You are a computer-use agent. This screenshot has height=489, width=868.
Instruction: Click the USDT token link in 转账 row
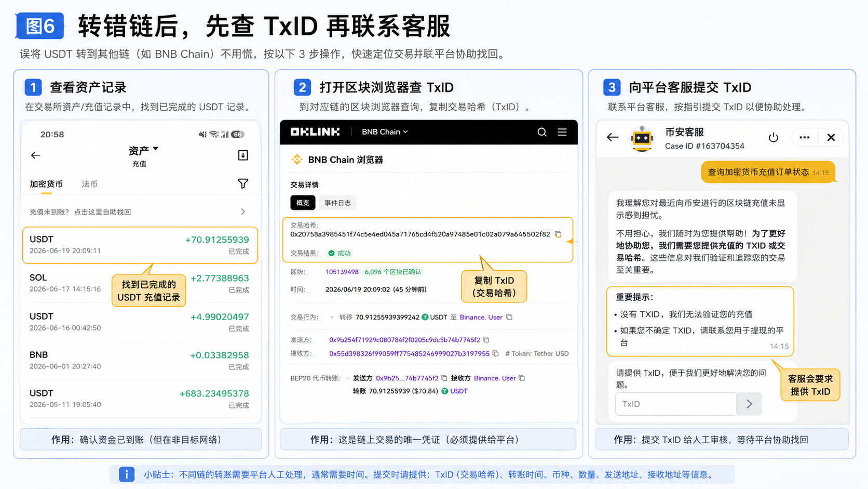(459, 391)
